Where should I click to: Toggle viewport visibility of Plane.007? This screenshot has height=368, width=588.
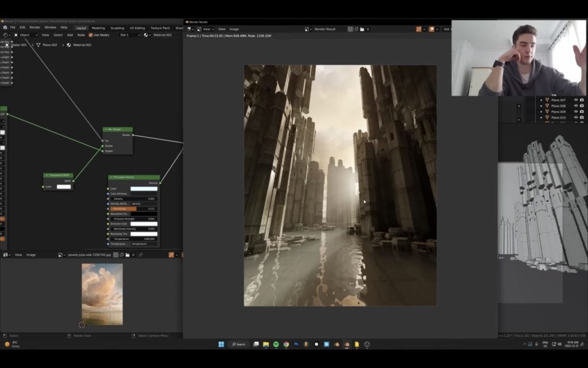(x=576, y=99)
